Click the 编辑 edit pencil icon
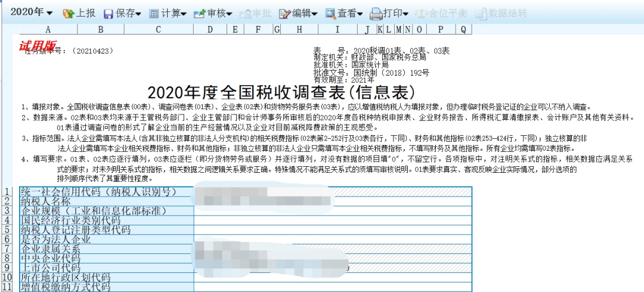Image resolution: width=644 pixels, height=292 pixels. [x=285, y=13]
